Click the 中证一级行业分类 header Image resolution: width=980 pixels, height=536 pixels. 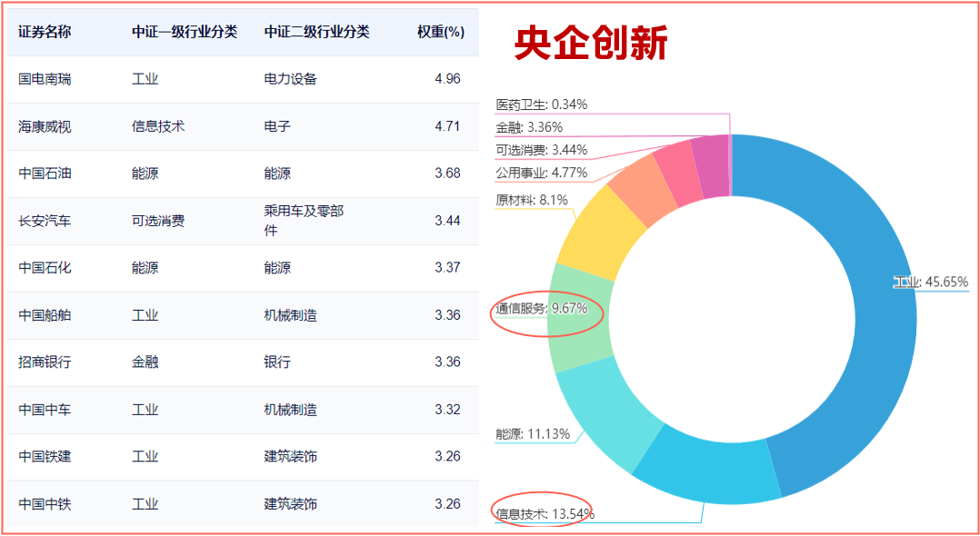pos(185,32)
